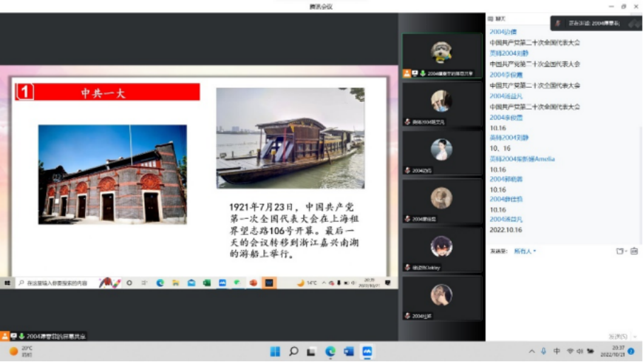
Task: Click the Windows Start button on the taskbar
Action: [275, 351]
